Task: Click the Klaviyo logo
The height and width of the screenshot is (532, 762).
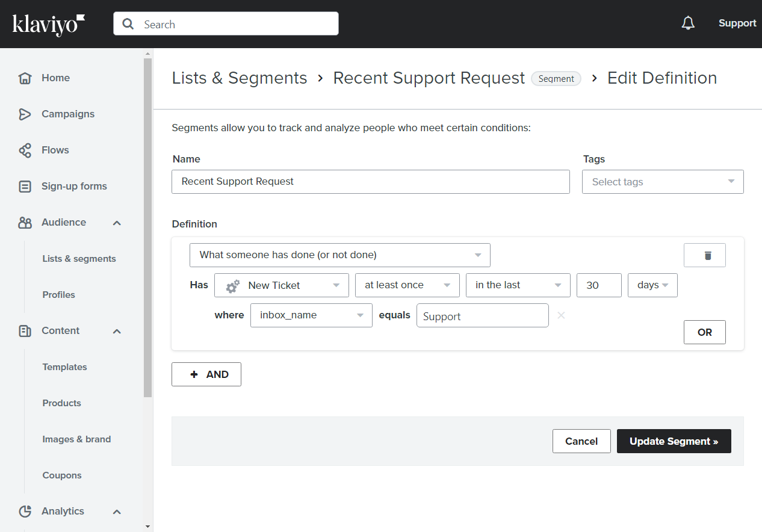Action: point(49,24)
